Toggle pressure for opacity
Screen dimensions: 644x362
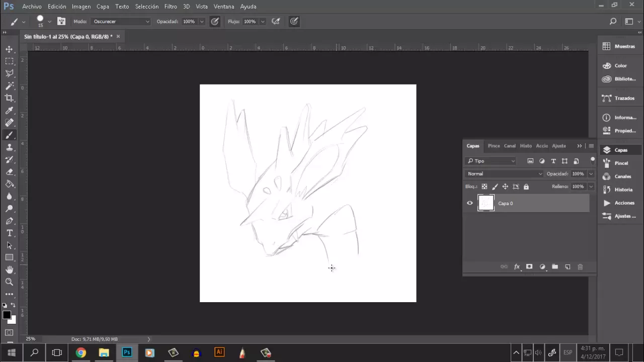point(215,22)
